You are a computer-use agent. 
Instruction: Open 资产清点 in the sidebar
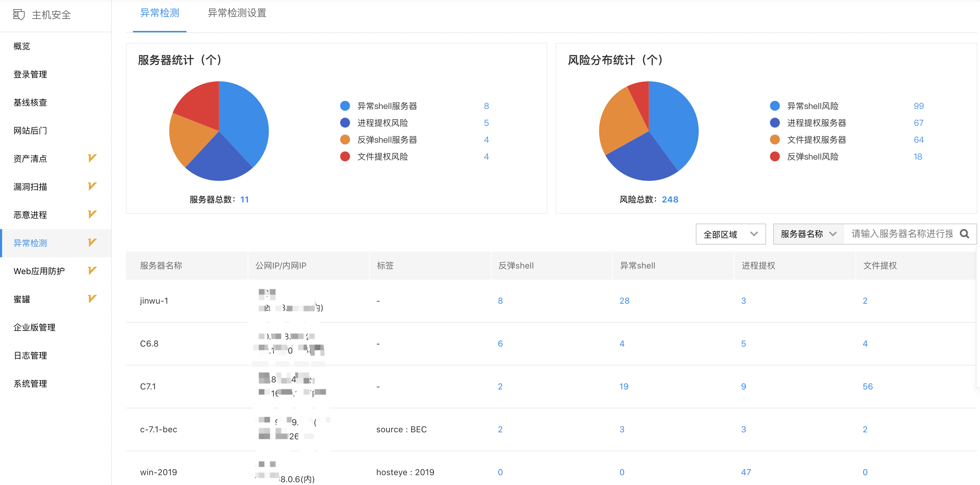[x=30, y=159]
